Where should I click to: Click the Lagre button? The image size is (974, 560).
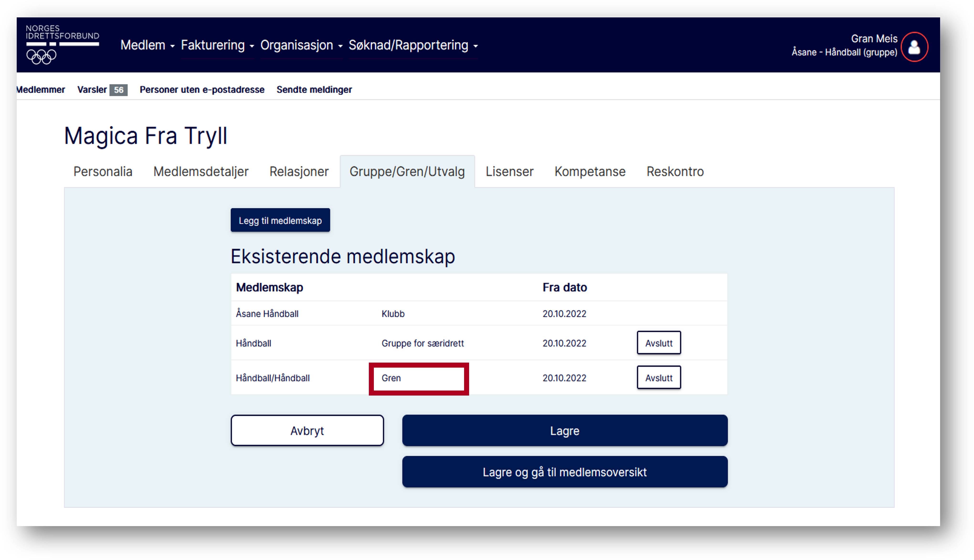point(565,431)
